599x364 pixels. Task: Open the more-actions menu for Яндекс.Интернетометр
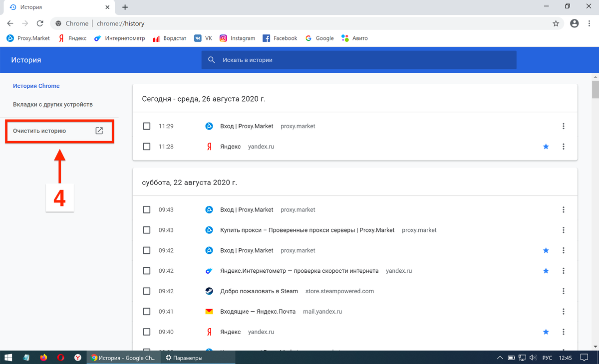(x=563, y=271)
